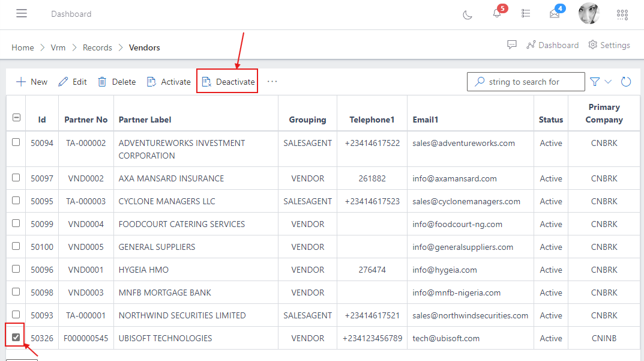Open the ellipsis menu beside Deactivate
Image resolution: width=644 pixels, height=361 pixels.
[272, 81]
